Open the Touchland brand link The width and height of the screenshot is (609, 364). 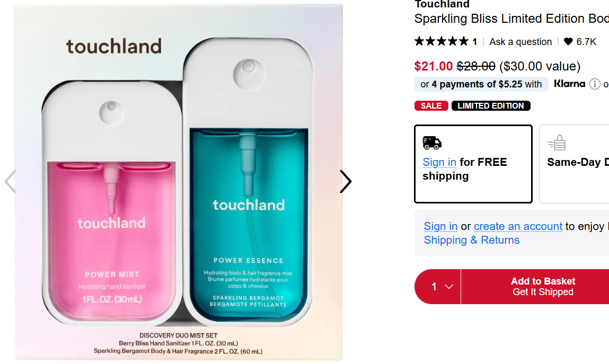coord(442,5)
